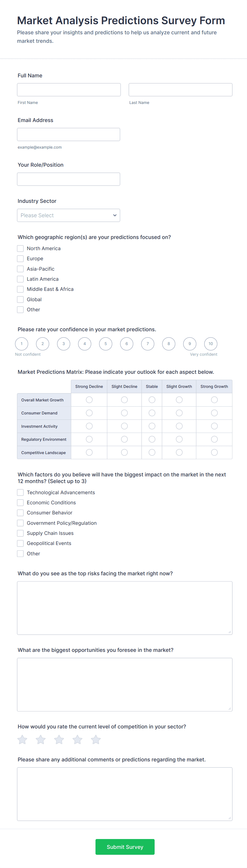Select Strong Growth for Overall Market Growth
This screenshot has height=868, width=247.
[x=214, y=400]
